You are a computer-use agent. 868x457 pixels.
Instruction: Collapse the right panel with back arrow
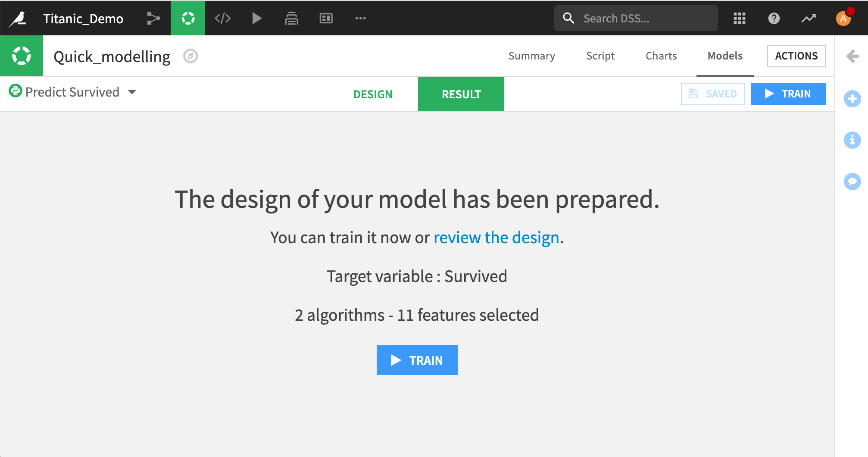852,56
